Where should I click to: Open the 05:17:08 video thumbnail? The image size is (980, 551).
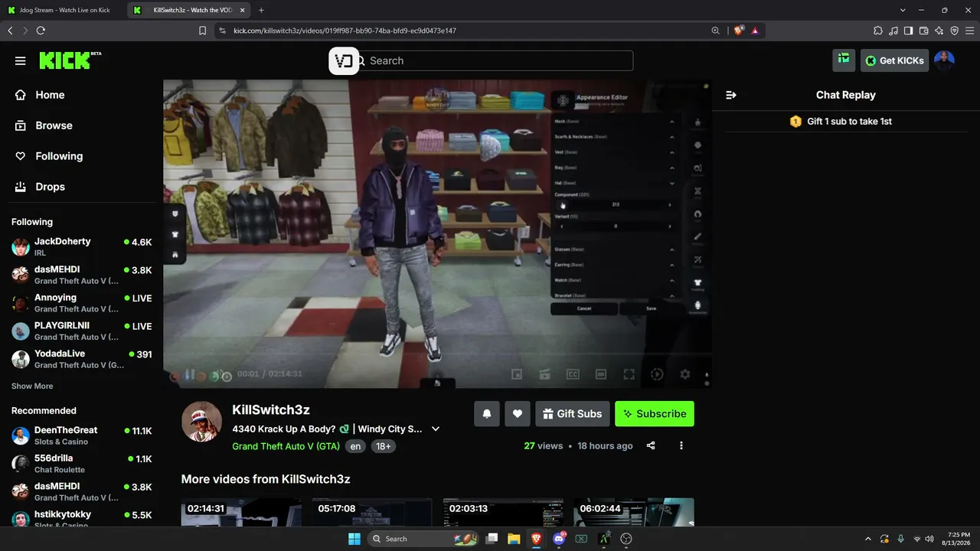click(372, 512)
